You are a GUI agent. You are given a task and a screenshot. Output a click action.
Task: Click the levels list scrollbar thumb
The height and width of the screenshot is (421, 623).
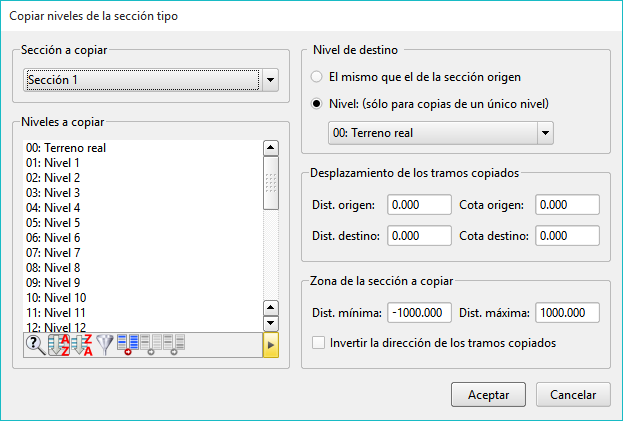(x=271, y=183)
